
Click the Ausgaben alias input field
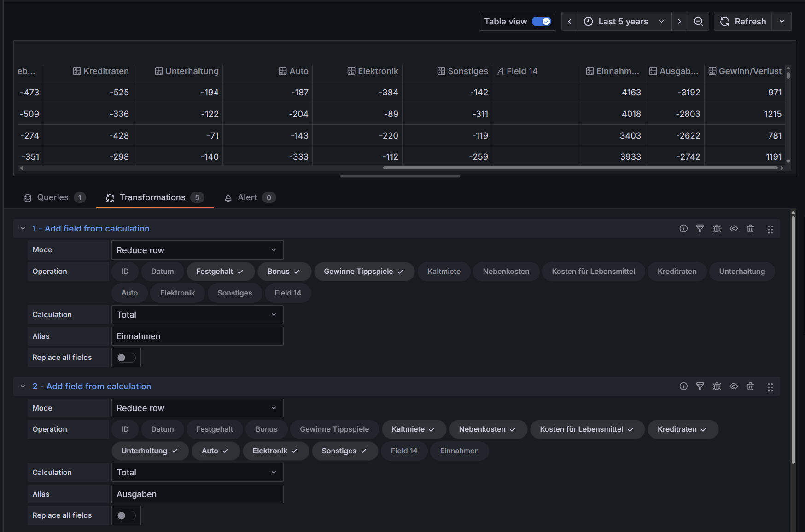[197, 494]
